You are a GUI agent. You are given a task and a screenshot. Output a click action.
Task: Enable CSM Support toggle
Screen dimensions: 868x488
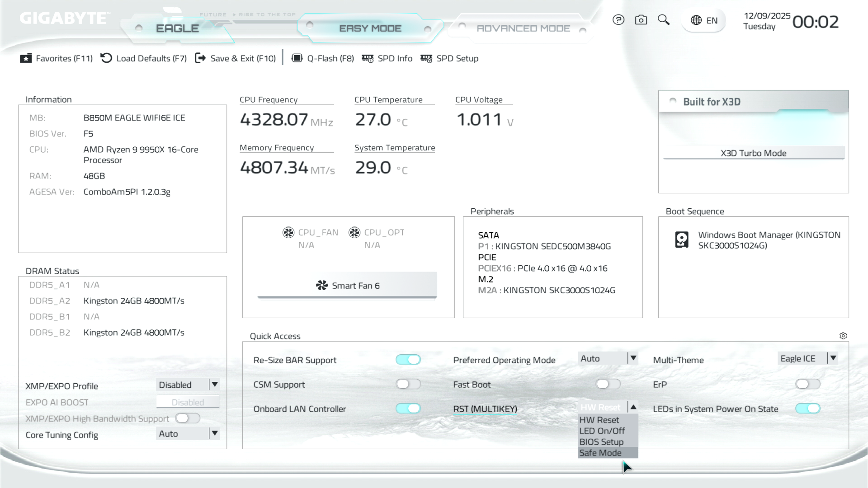tap(408, 384)
